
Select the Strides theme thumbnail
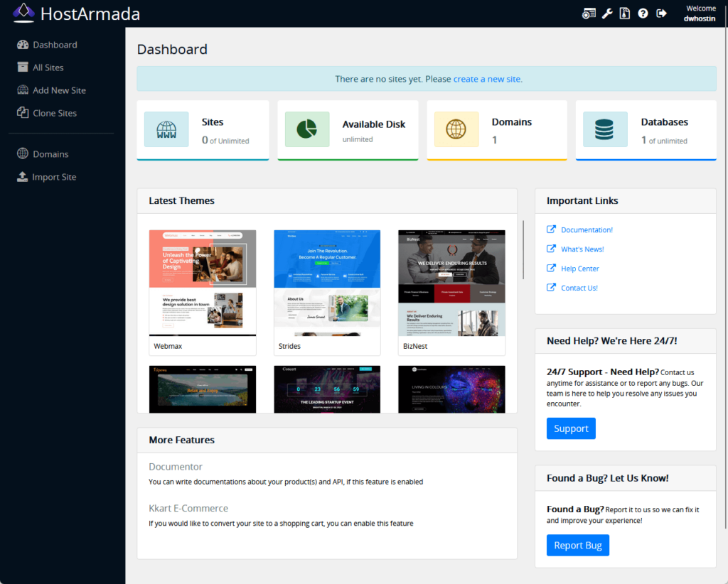coord(327,283)
